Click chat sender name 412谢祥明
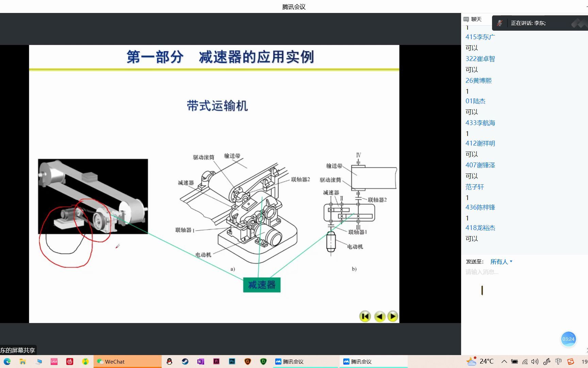The image size is (588, 368). coord(480,143)
